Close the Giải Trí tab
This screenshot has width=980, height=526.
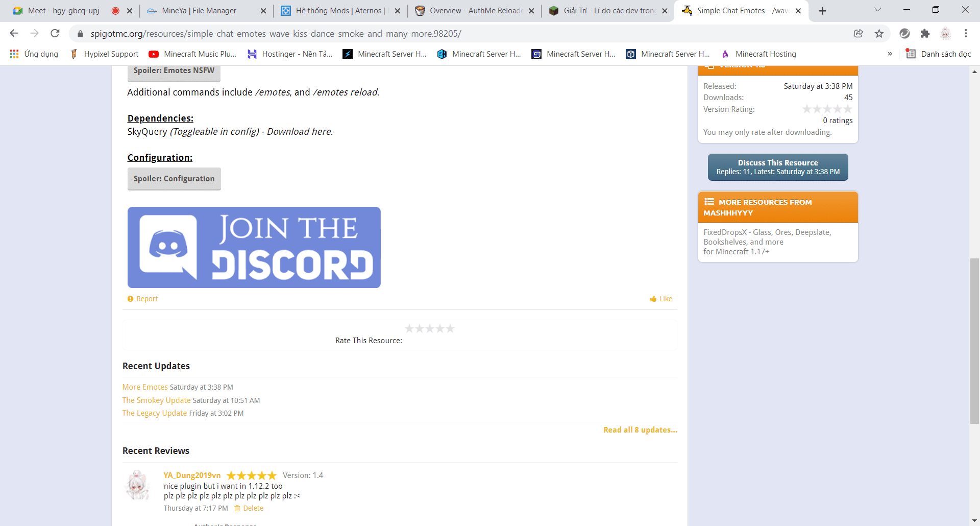click(x=665, y=11)
